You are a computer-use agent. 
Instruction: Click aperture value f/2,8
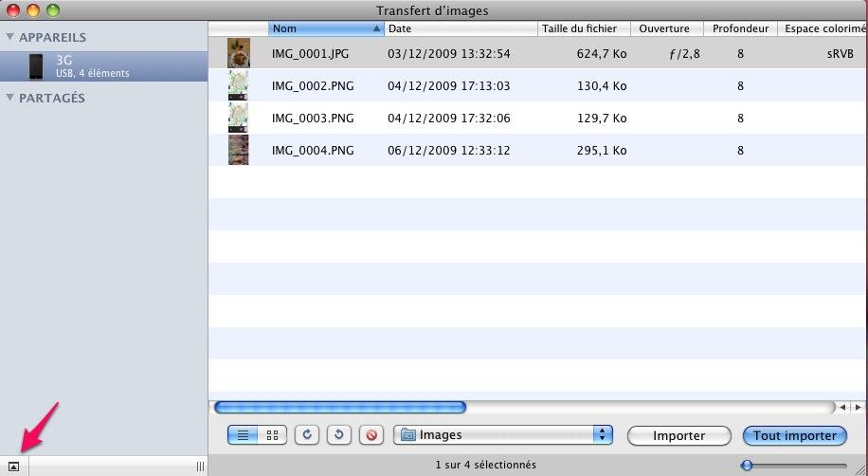click(x=685, y=54)
